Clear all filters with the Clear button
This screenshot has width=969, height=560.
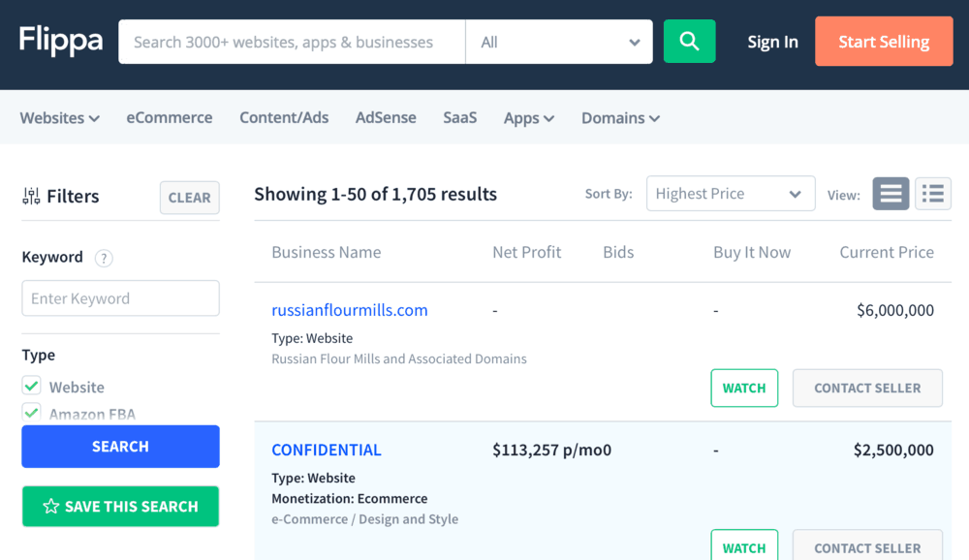point(189,198)
